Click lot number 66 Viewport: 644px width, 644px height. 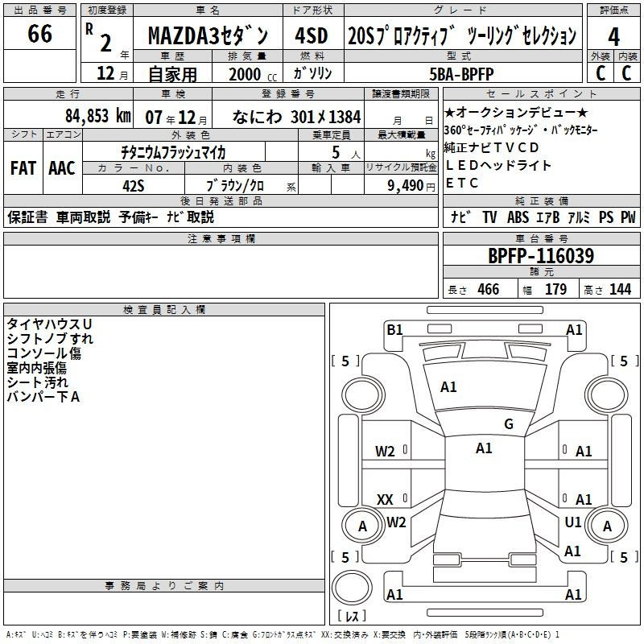pos(39,33)
